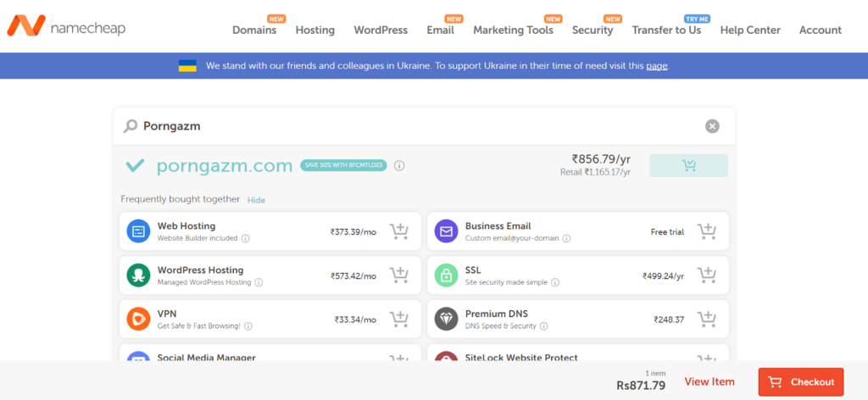Image resolution: width=868 pixels, height=400 pixels.
Task: Click the 'page' link in Ukraine banner
Action: click(x=657, y=66)
